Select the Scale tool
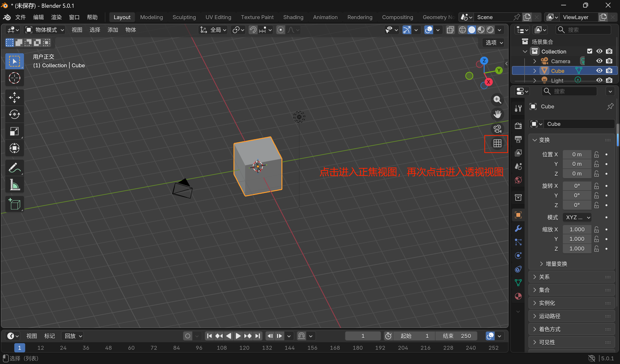Image resolution: width=620 pixels, height=364 pixels. click(x=14, y=131)
